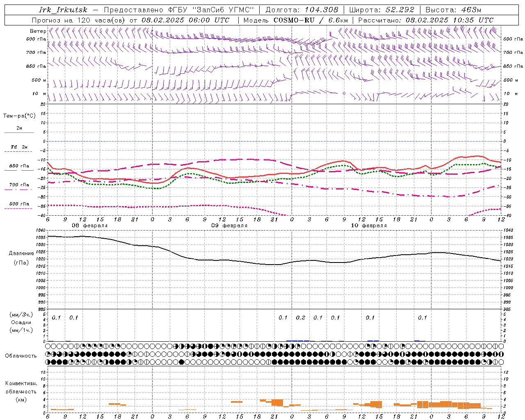525x420 pixels.
Task: Click the '10 февраля' date label
Action: pos(369,226)
